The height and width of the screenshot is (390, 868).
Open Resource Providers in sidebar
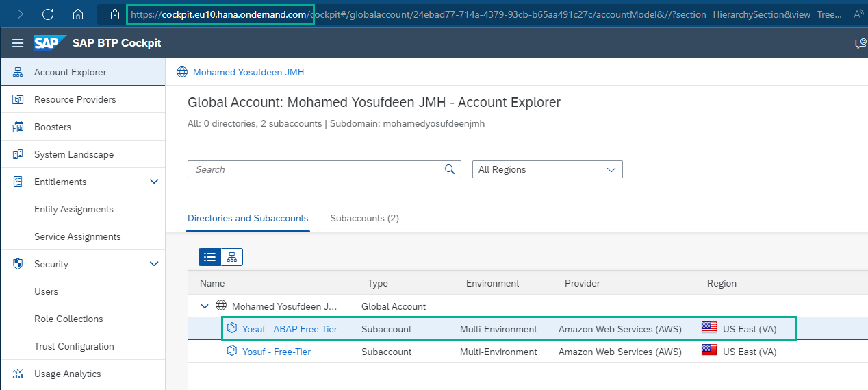point(83,99)
